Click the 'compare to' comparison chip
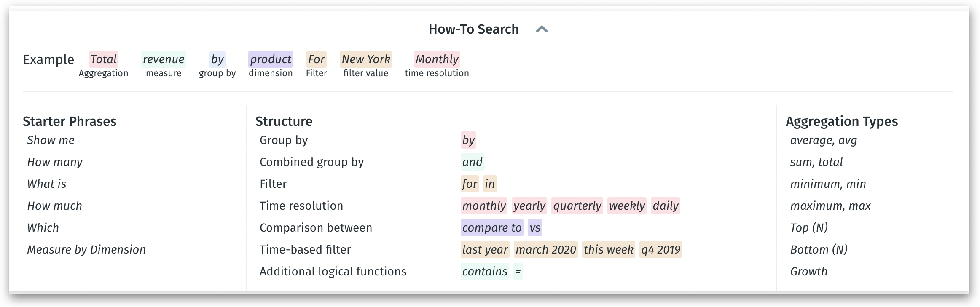The width and height of the screenshot is (980, 307). click(x=491, y=228)
